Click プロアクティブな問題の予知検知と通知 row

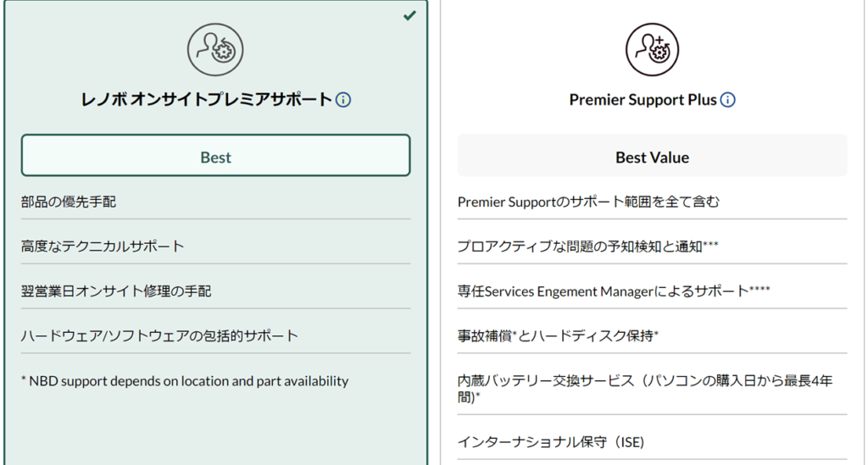coord(652,246)
